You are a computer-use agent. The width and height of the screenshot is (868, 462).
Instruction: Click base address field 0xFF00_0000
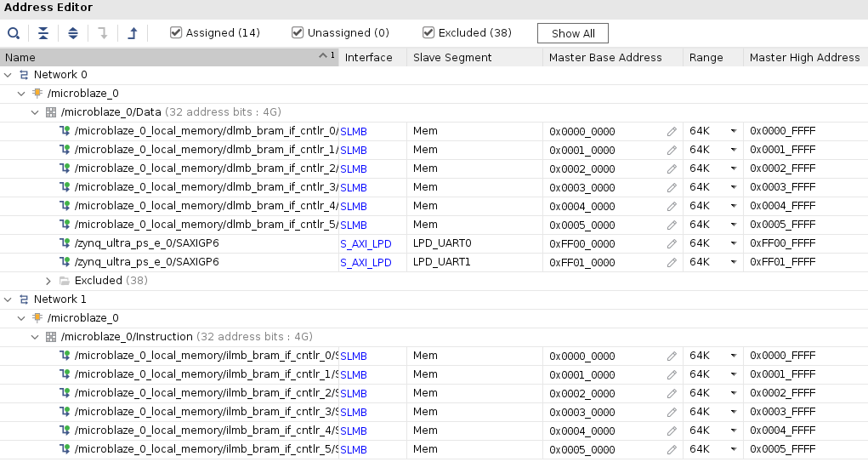pos(582,244)
